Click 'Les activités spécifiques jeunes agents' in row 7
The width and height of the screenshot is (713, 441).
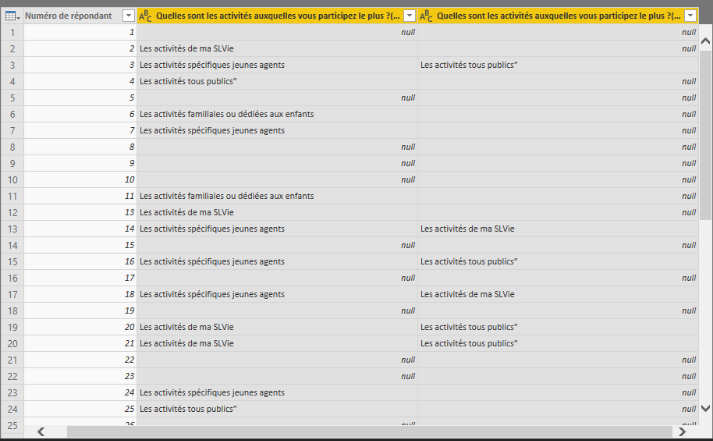point(212,130)
